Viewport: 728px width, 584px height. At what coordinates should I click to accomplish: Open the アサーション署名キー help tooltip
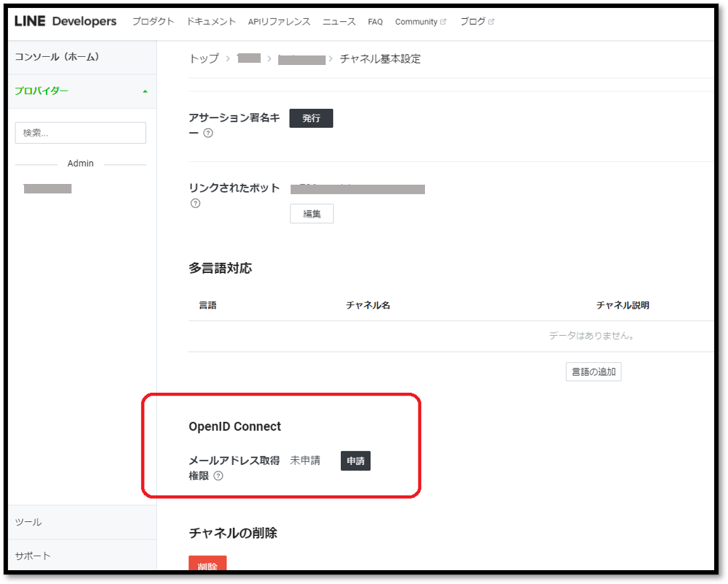click(210, 133)
